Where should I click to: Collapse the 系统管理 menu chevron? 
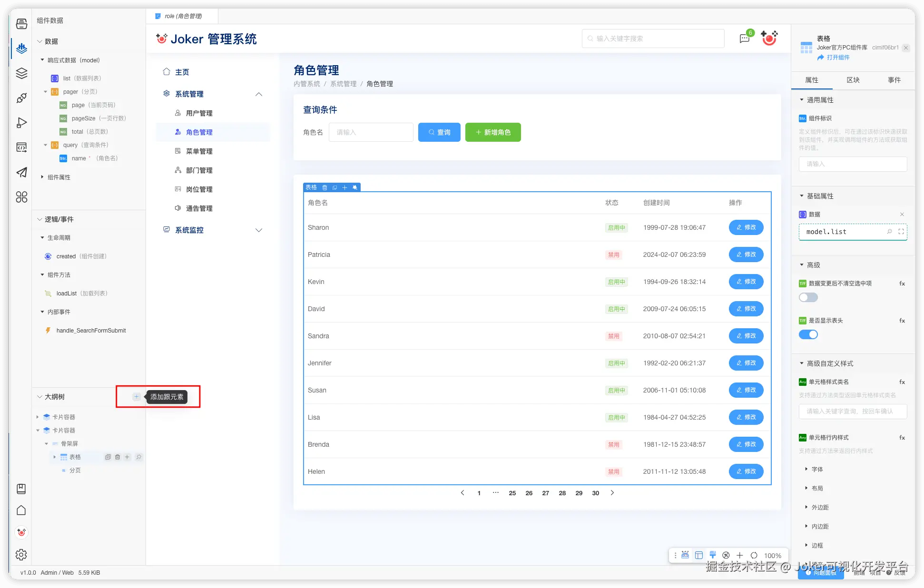pos(259,94)
